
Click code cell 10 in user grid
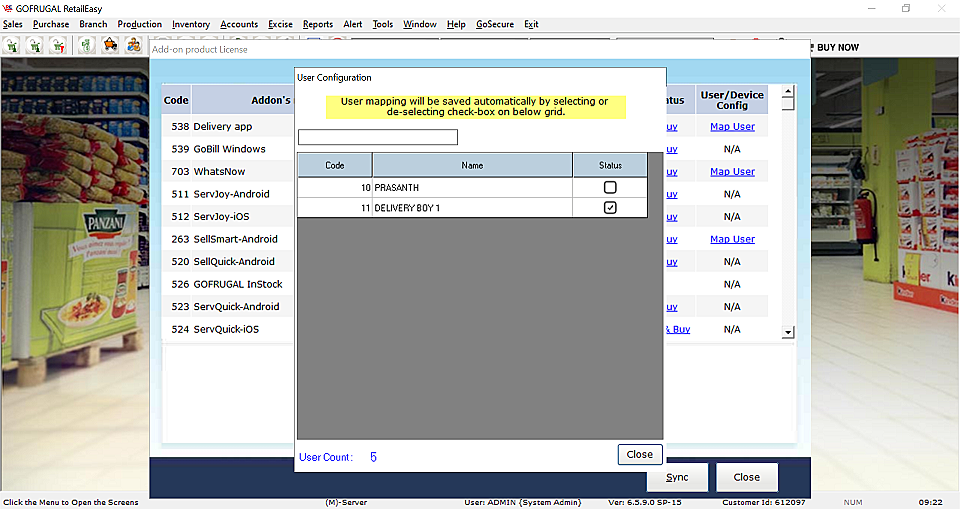[335, 187]
